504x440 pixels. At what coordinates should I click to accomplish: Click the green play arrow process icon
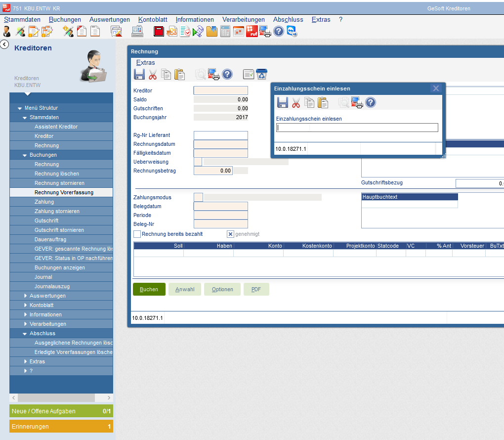point(198,32)
